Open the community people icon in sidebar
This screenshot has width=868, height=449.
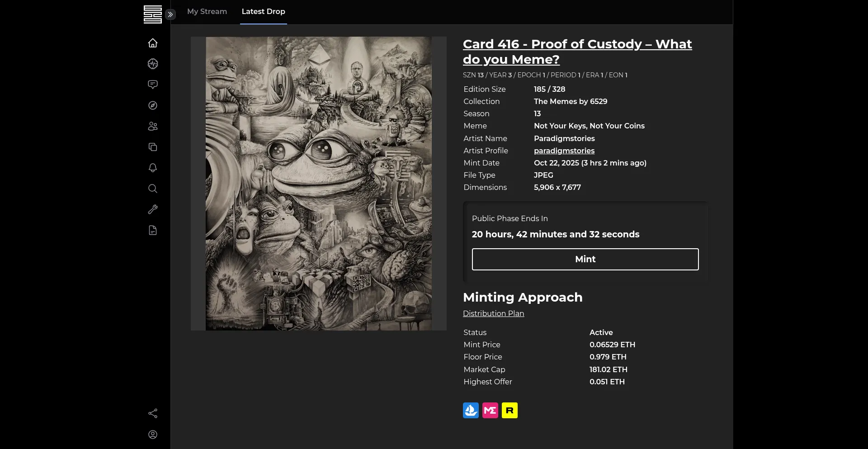[153, 126]
